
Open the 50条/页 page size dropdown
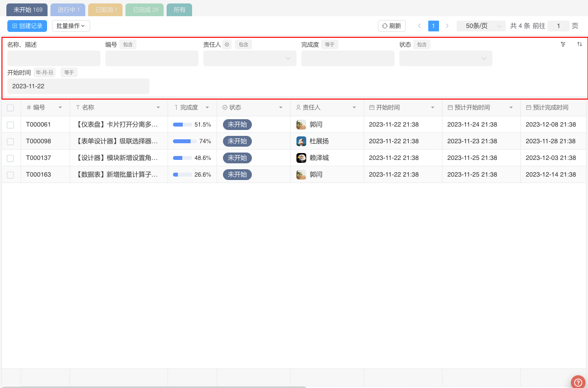(x=481, y=26)
